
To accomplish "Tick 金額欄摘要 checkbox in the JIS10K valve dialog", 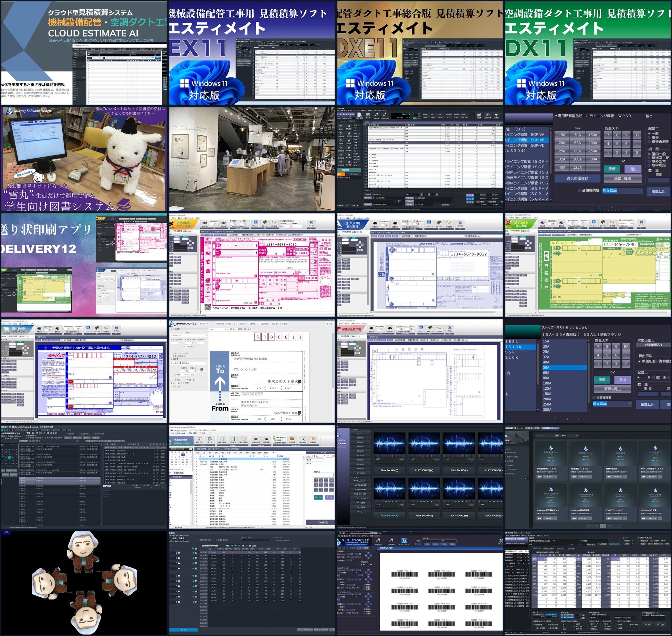I will (x=594, y=397).
